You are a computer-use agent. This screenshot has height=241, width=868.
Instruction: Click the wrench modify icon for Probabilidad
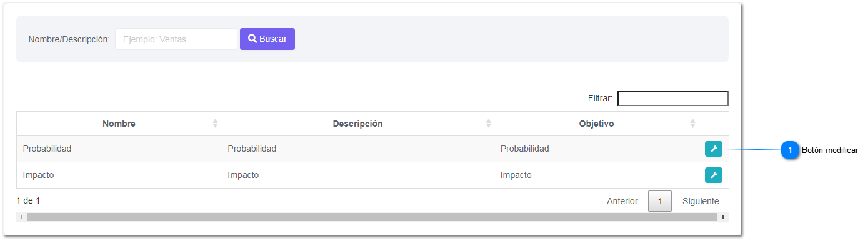[713, 149]
